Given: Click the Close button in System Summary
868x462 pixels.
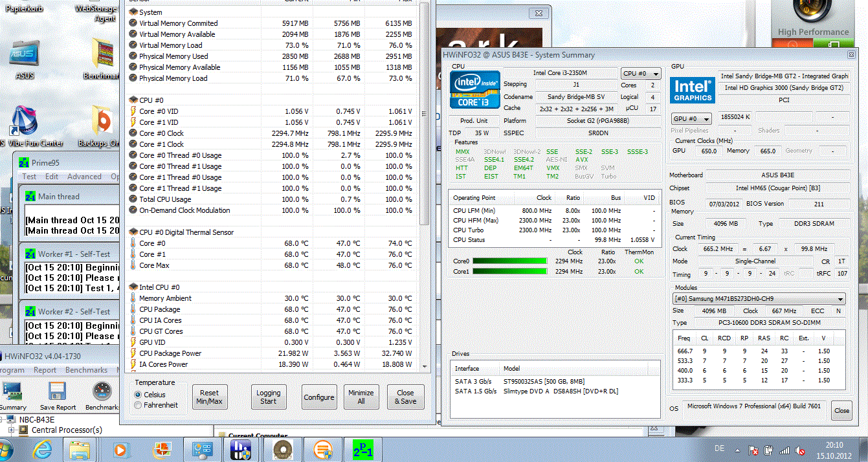Looking at the screenshot, I should tap(841, 410).
